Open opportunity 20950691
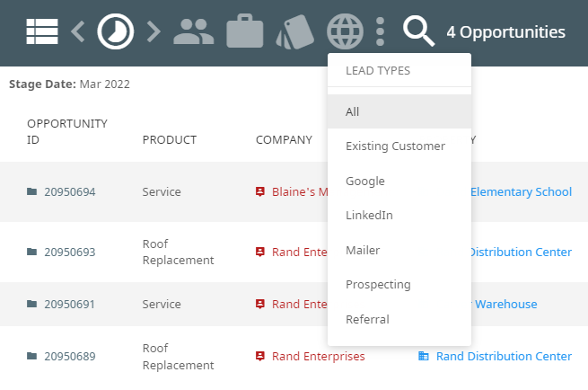The width and height of the screenshot is (588, 390). (69, 304)
